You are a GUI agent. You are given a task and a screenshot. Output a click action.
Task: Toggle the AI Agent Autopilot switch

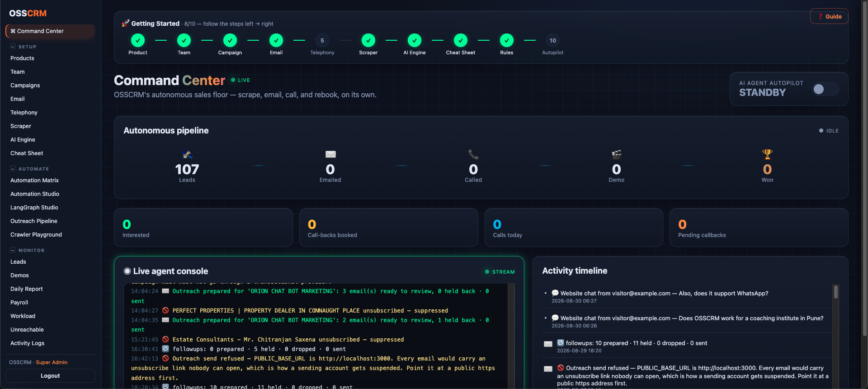(825, 89)
